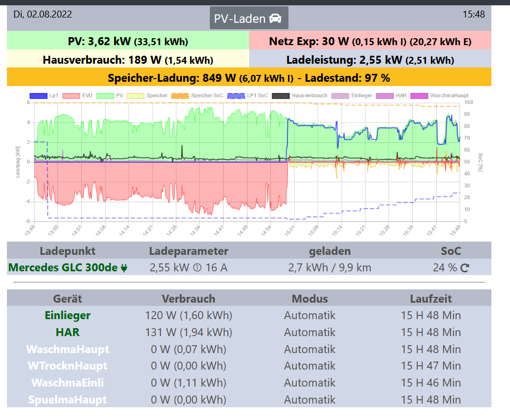Image resolution: width=510 pixels, height=420 pixels.
Task: Hide the EVU series in legend
Action: click(71, 96)
